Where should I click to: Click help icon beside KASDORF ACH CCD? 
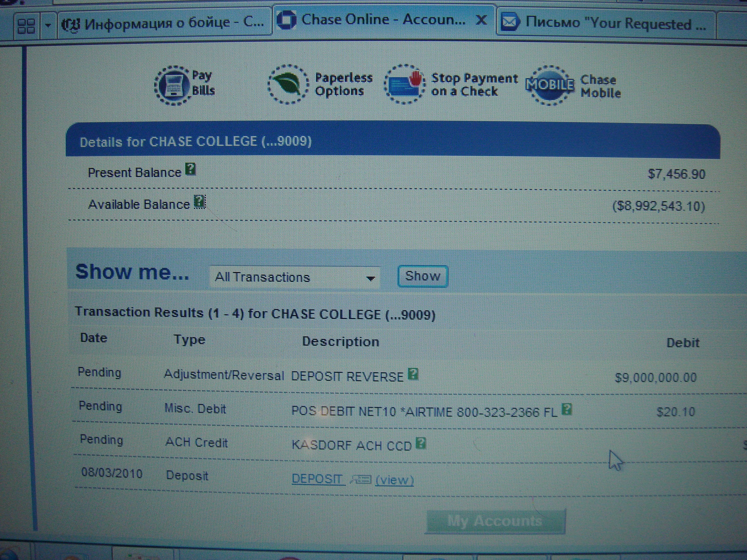coord(420,443)
